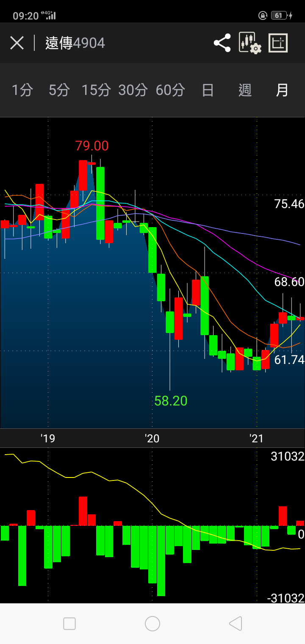Tap the Android home circle button
305x644 pixels.
(x=152, y=624)
